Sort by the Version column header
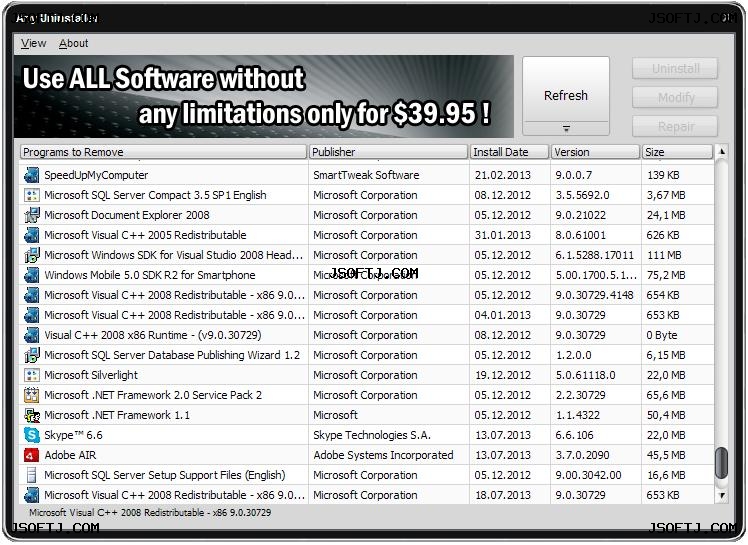 tap(595, 152)
